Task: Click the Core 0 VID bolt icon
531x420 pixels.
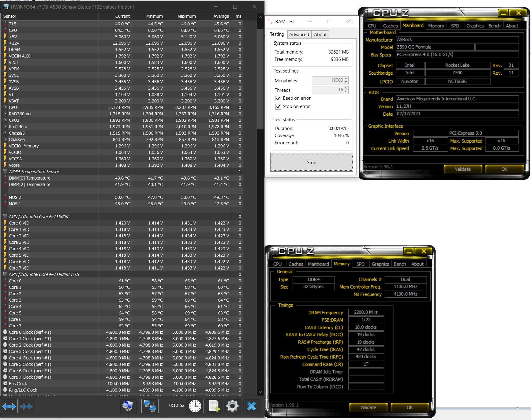Action: (5, 223)
